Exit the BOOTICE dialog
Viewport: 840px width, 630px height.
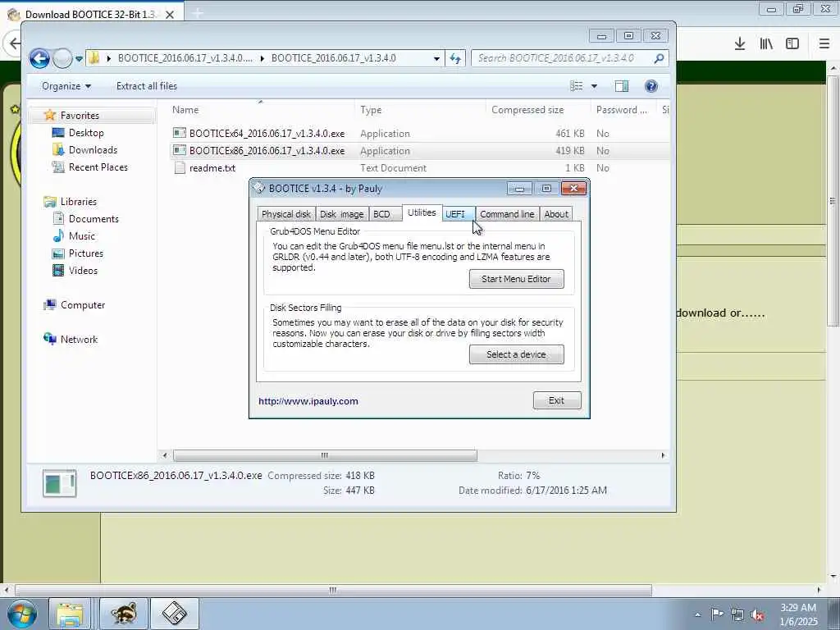(x=557, y=400)
